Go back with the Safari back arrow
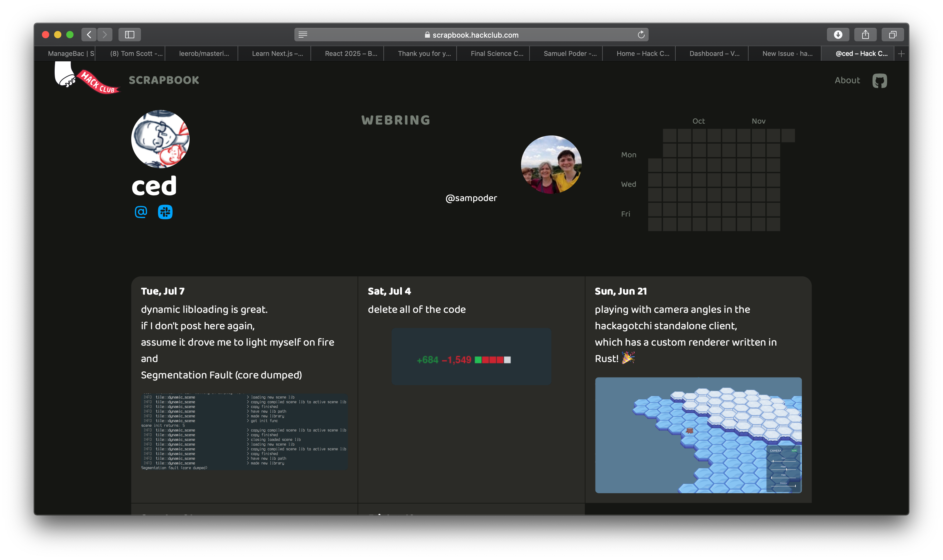This screenshot has height=560, width=943. click(x=89, y=35)
